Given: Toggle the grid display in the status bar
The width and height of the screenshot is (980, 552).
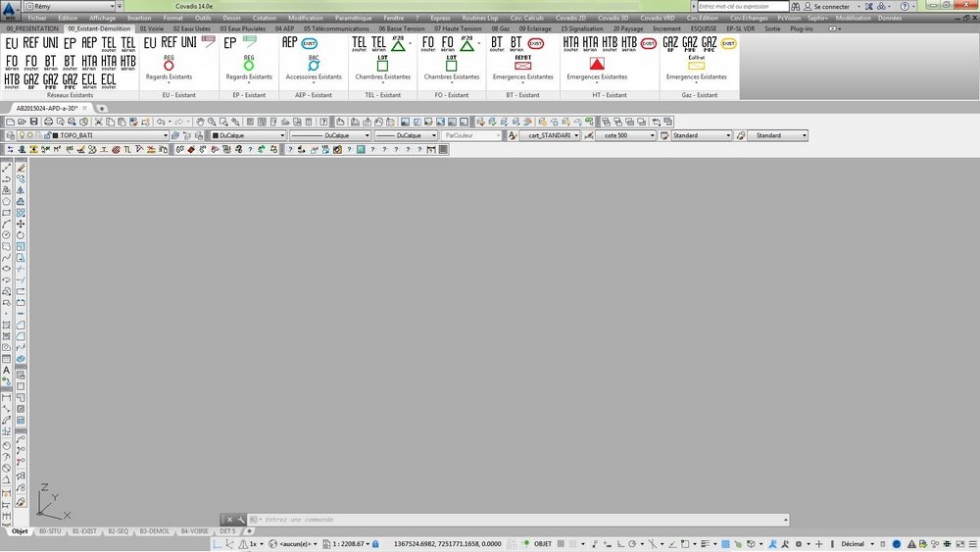Looking at the screenshot, I should point(561,544).
